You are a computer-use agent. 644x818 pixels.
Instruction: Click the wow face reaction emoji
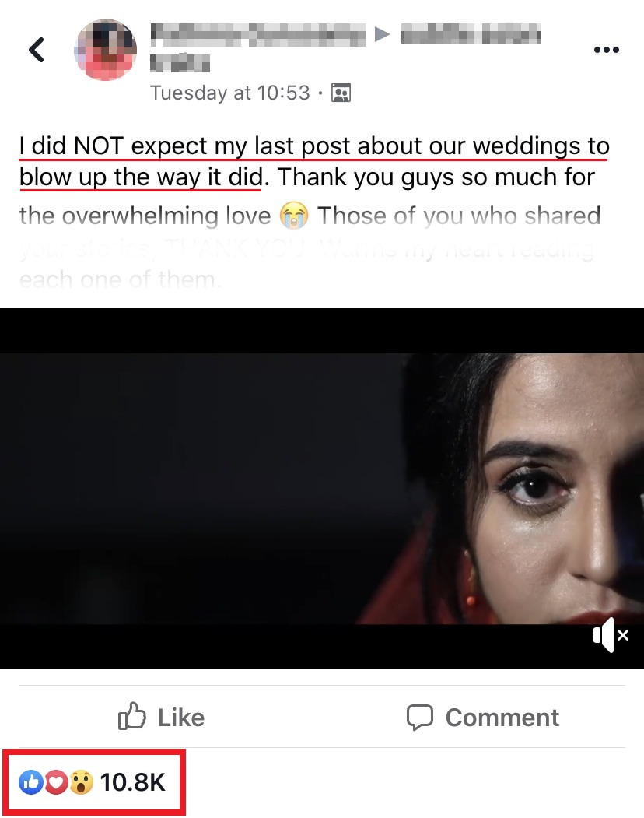[x=81, y=782]
